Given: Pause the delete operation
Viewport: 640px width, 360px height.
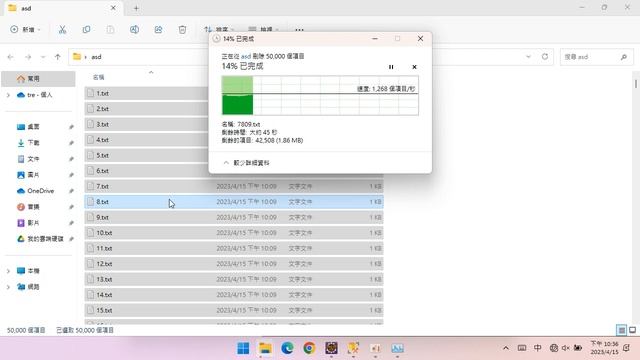Looking at the screenshot, I should (391, 67).
